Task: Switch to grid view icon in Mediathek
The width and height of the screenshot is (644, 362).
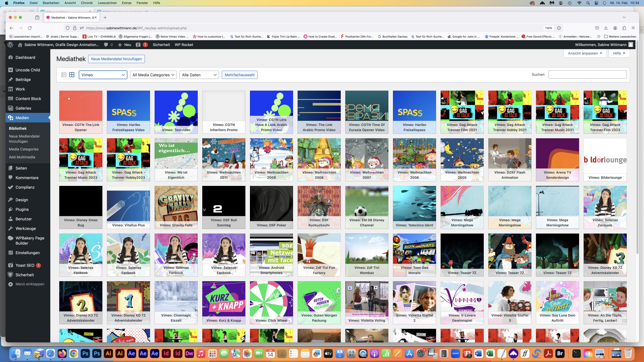Action: (72, 75)
